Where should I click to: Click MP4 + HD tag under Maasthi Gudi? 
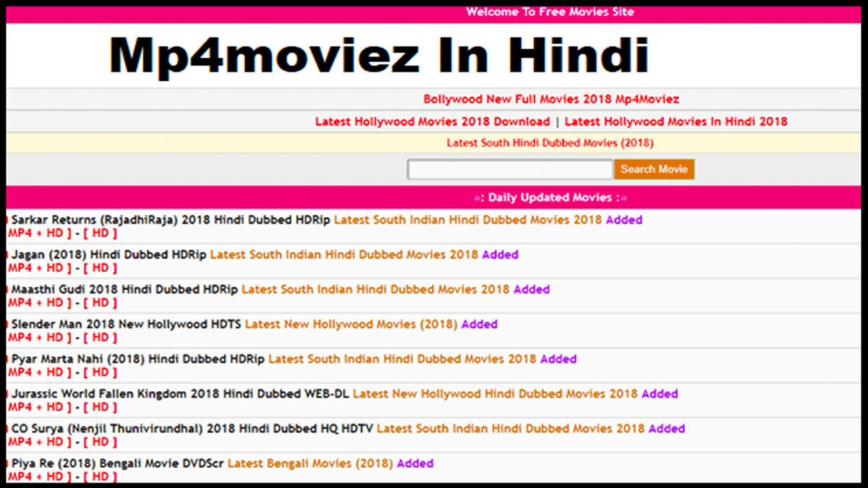point(39,302)
